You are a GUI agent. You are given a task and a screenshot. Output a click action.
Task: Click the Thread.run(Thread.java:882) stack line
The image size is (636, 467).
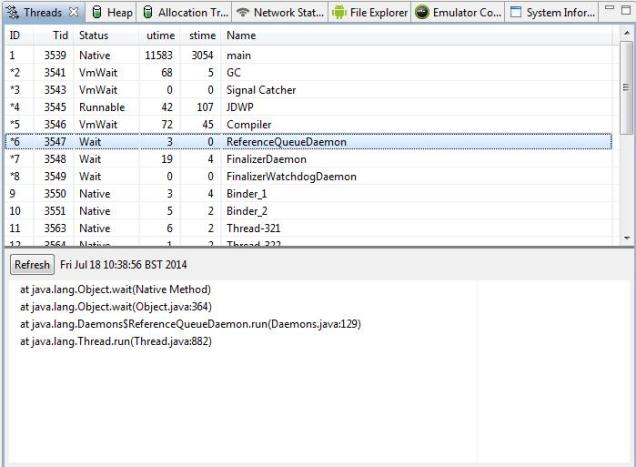pyautogui.click(x=116, y=341)
